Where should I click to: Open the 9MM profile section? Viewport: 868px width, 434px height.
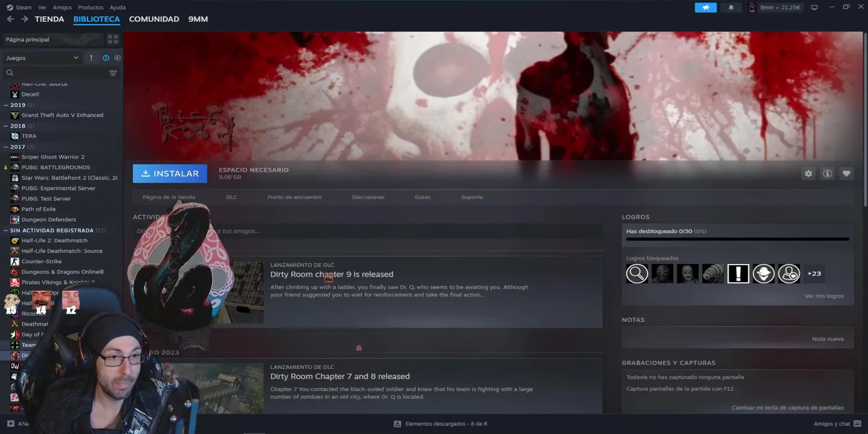click(x=198, y=19)
